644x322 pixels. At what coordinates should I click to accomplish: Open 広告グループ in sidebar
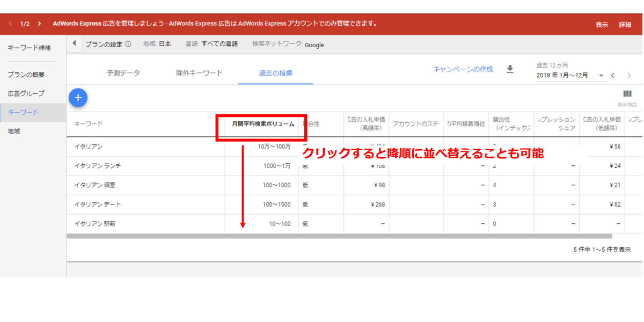coord(26,93)
